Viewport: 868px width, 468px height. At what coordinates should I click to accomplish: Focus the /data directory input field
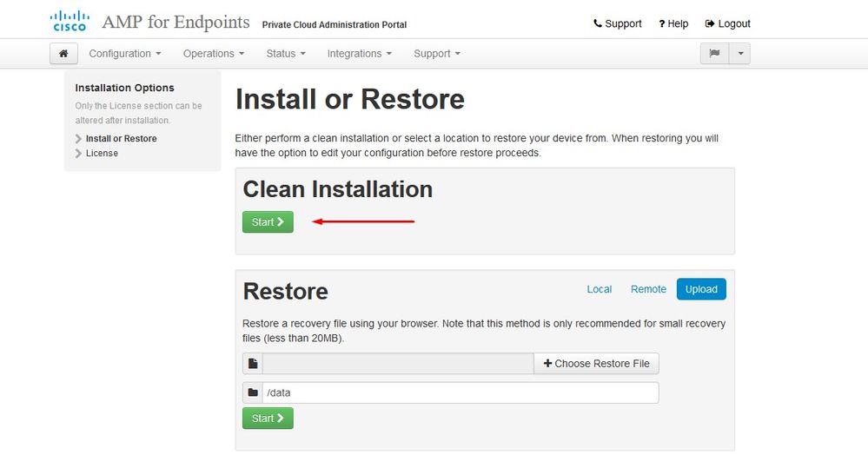(x=461, y=392)
